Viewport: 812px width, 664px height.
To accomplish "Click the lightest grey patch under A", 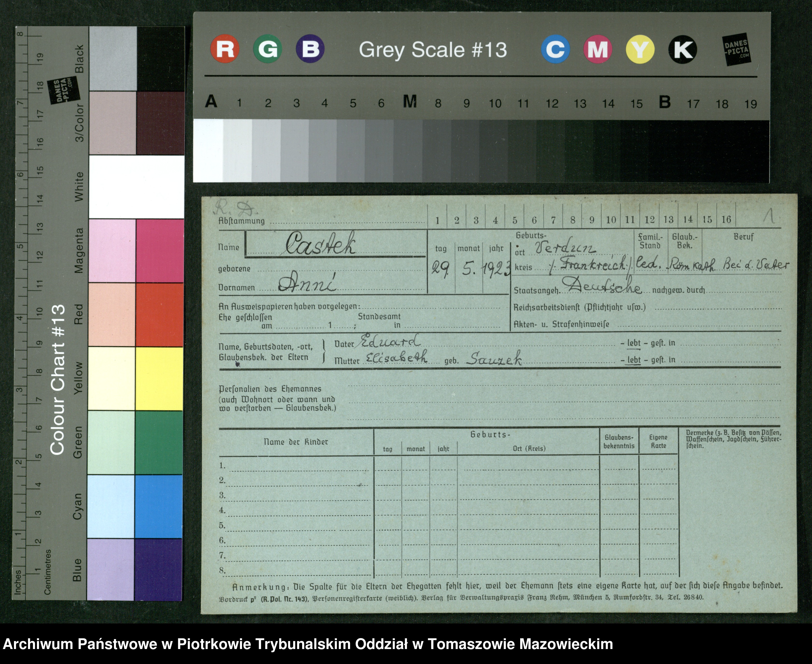I will pos(208,151).
